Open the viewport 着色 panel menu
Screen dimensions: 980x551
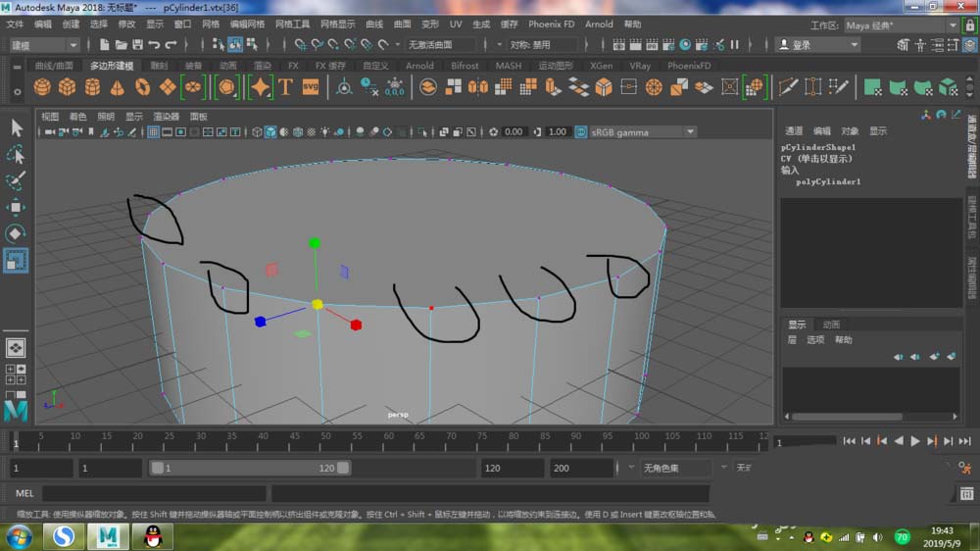[x=78, y=117]
